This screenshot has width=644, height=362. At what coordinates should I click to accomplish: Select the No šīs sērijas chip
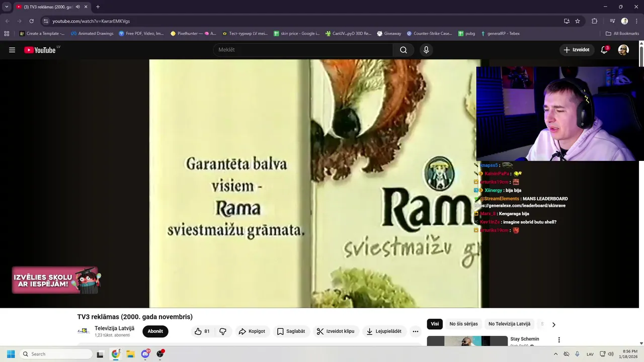(464, 324)
